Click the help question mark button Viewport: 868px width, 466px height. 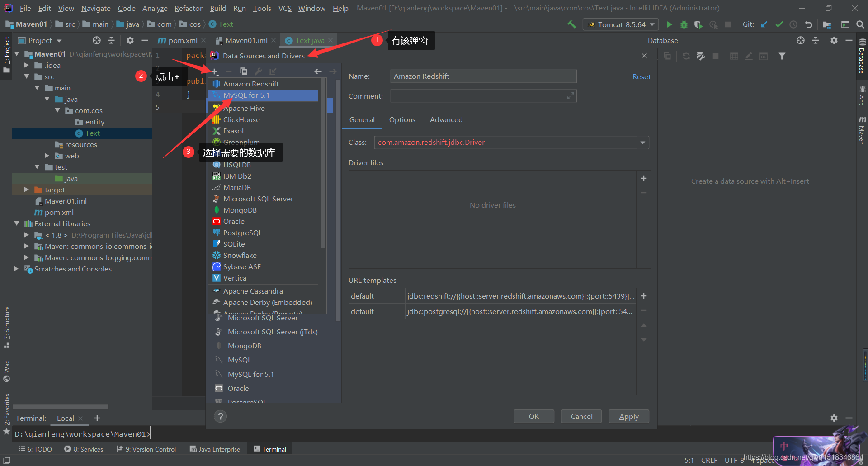(x=220, y=416)
